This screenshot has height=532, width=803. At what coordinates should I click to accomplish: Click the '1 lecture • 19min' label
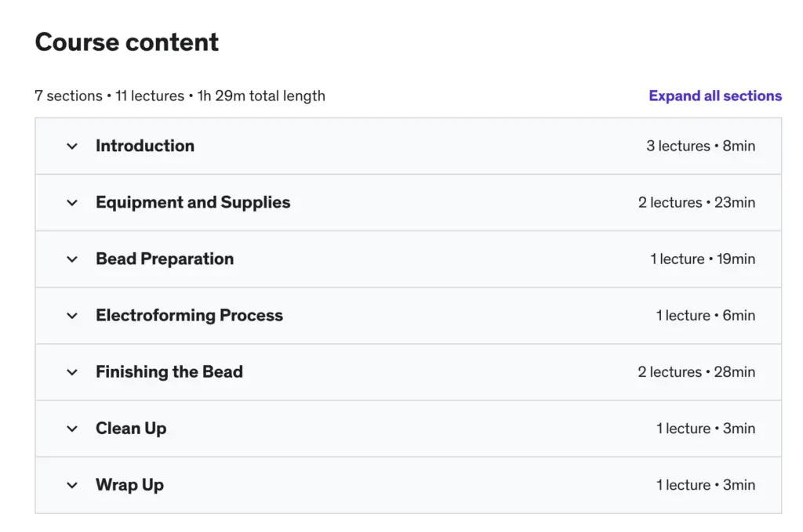(703, 259)
